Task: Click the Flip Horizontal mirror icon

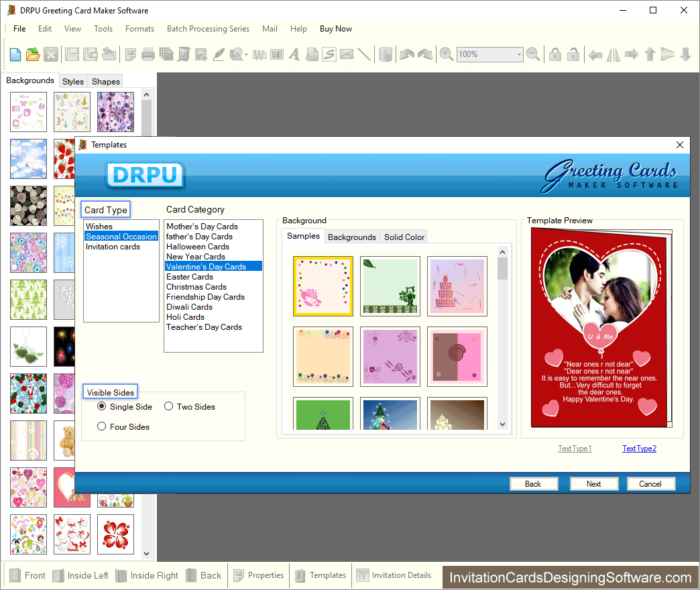Action: (614, 54)
